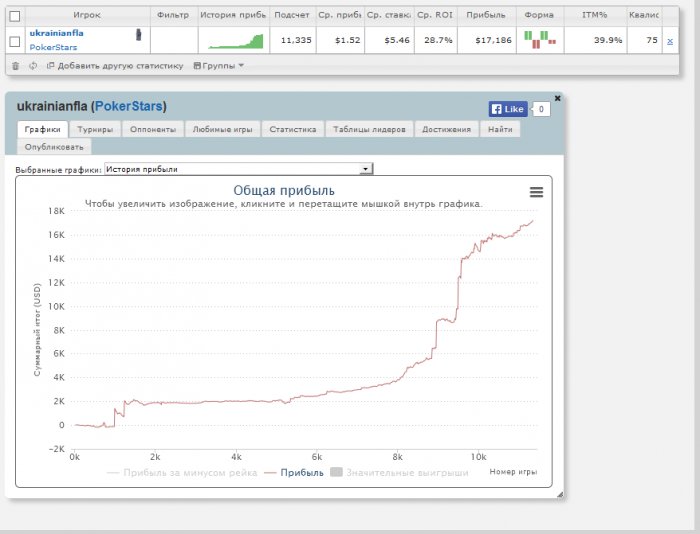Viewport: 700px width, 534px height.
Task: Click the refresh arrows icon
Action: [33, 66]
